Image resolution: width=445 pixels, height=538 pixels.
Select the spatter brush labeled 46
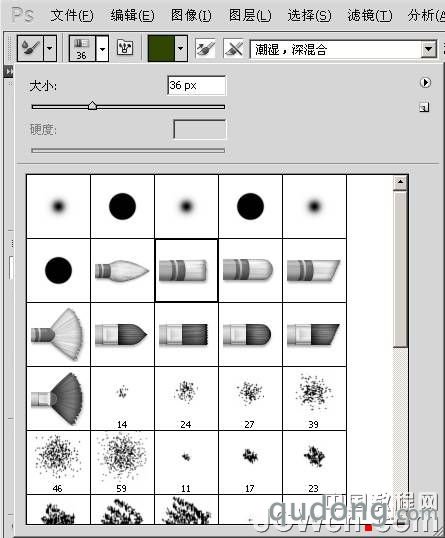pos(58,462)
